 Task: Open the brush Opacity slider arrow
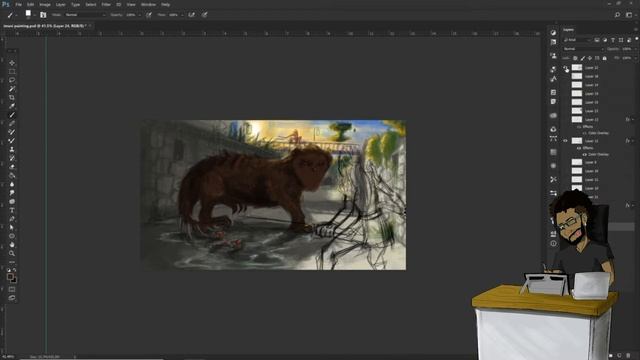coord(140,15)
